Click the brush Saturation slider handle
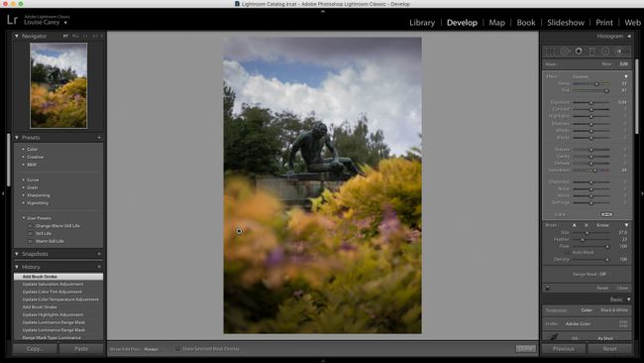 pos(594,171)
